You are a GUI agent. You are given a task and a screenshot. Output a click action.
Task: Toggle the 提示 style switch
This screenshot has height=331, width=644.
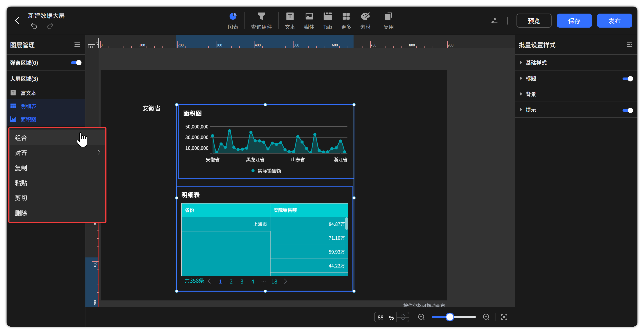coord(628,110)
